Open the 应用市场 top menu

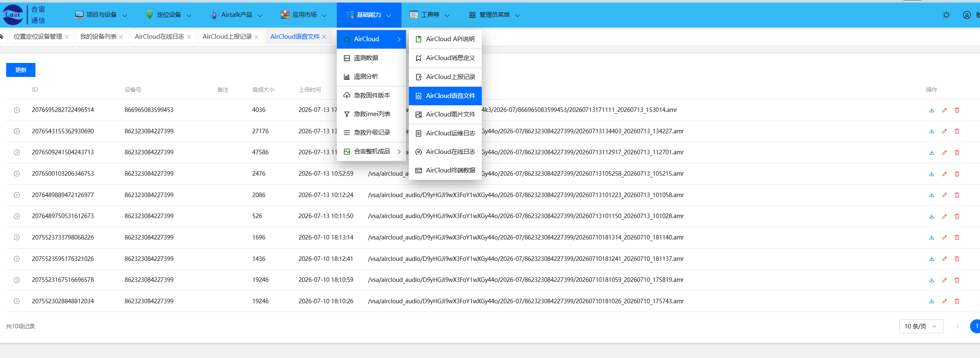(x=304, y=15)
